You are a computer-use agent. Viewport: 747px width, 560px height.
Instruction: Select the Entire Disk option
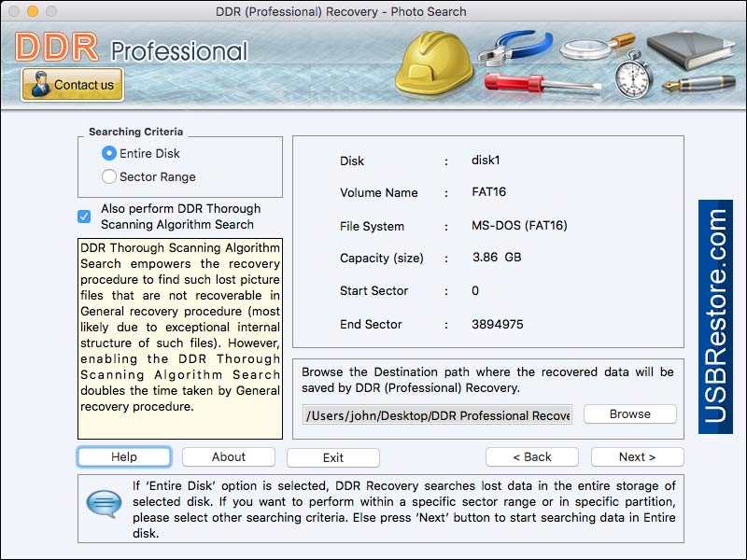click(x=109, y=153)
